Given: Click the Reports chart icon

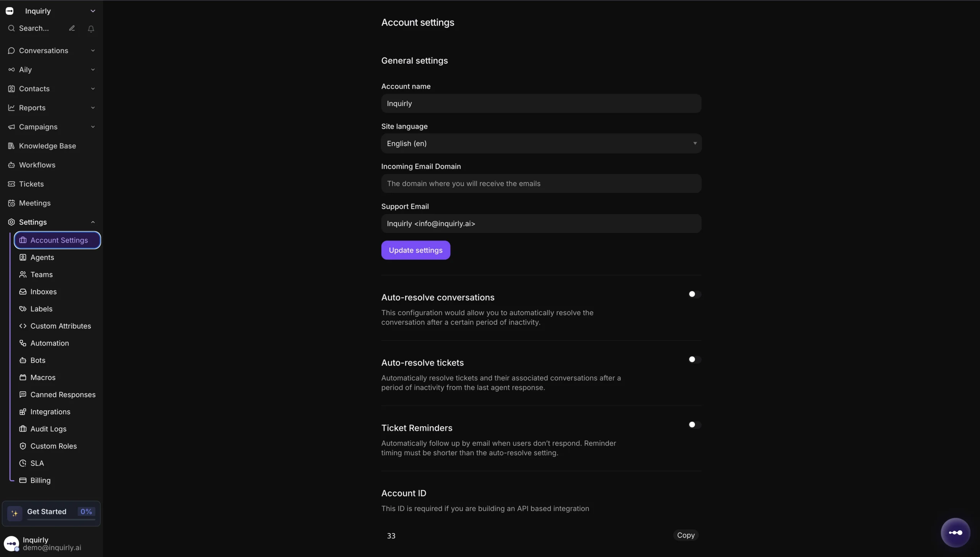Looking at the screenshot, I should coord(11,108).
